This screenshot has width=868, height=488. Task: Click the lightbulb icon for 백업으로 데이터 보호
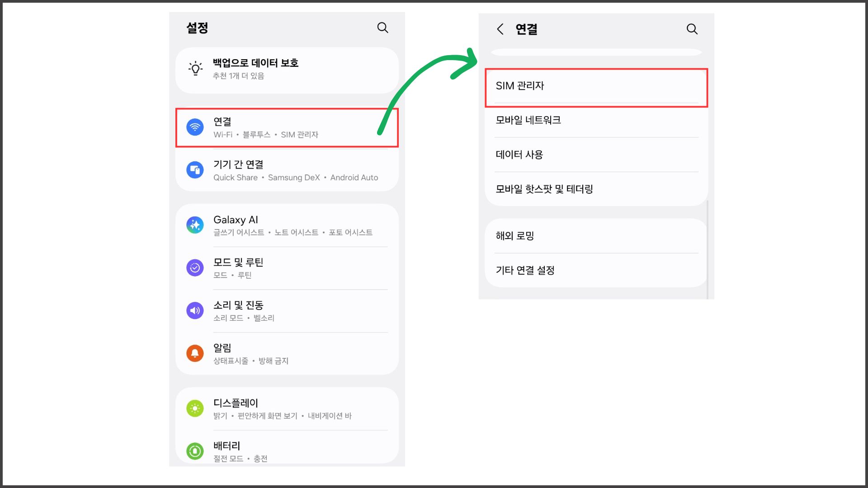194,69
